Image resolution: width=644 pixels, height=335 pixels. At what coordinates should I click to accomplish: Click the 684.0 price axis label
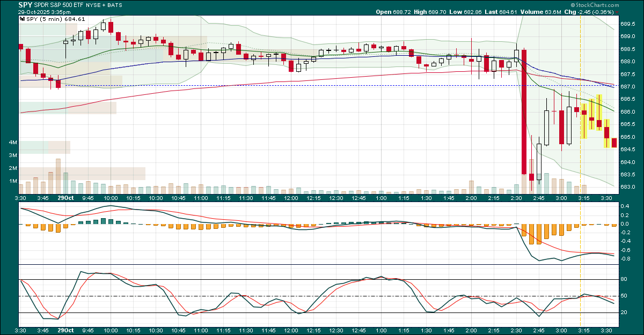point(627,162)
